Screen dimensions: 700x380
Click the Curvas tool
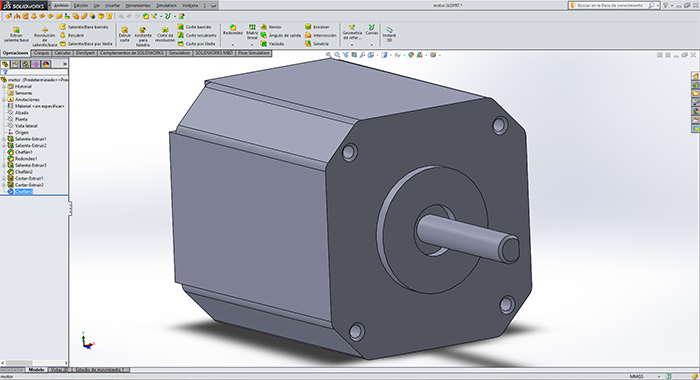(x=371, y=30)
